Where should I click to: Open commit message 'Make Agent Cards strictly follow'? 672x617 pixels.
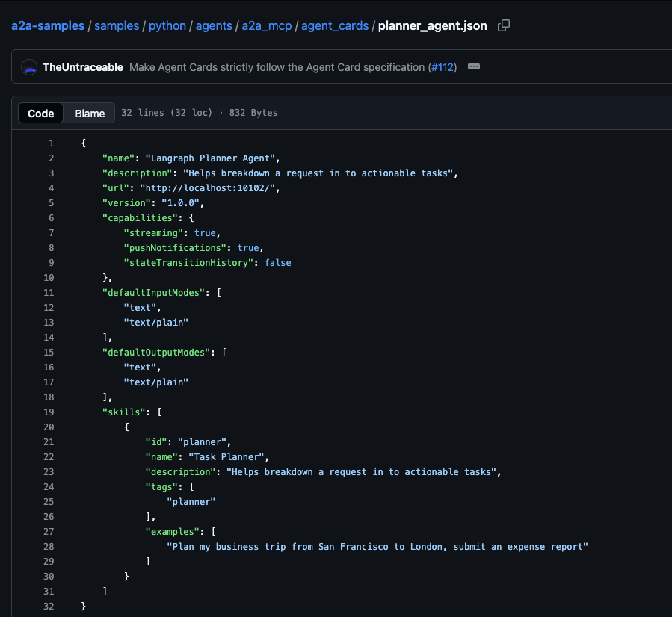click(277, 67)
